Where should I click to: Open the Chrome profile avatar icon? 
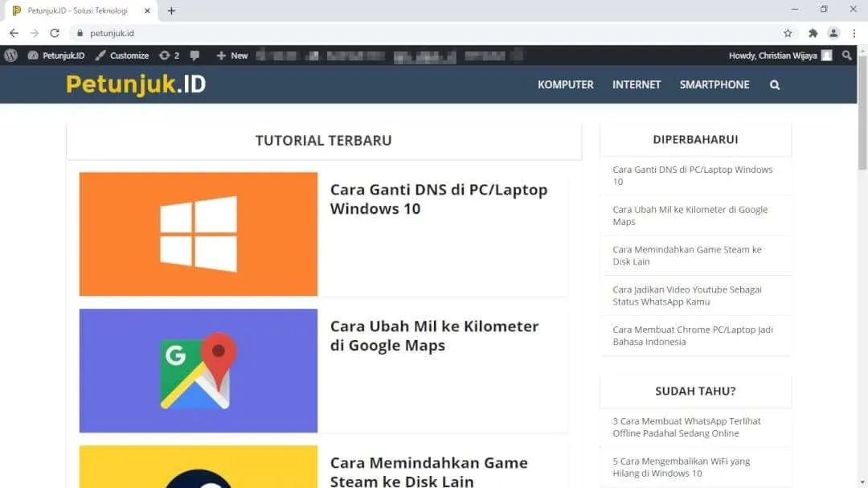point(833,33)
